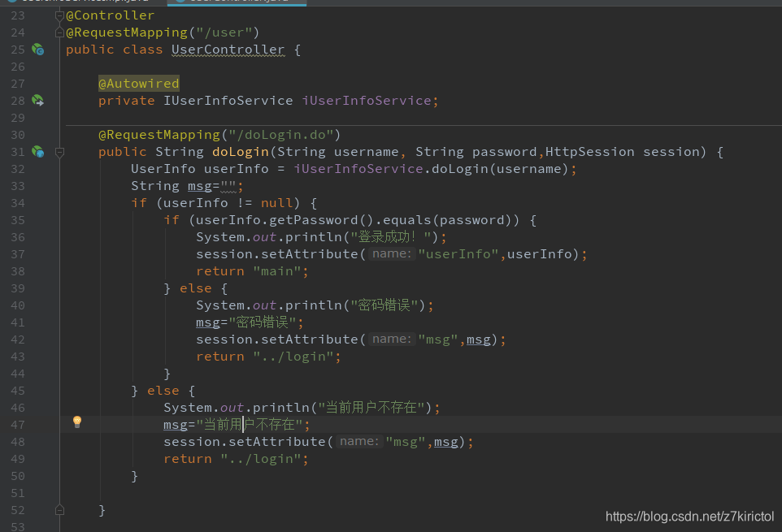Click line number 31 in the gutter

pos(17,152)
